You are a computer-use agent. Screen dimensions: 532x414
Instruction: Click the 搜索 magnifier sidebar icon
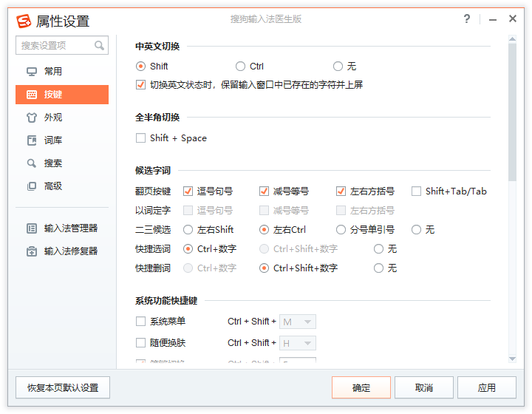click(x=32, y=163)
